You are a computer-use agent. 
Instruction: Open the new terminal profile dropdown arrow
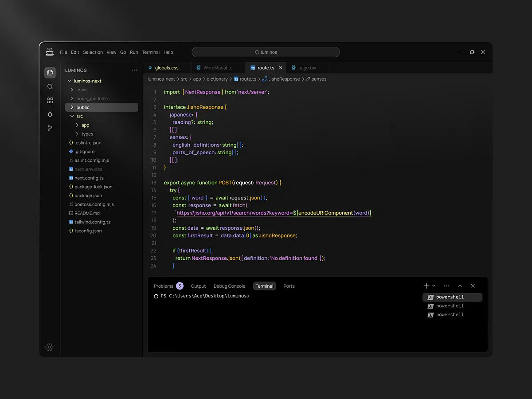pos(434,286)
